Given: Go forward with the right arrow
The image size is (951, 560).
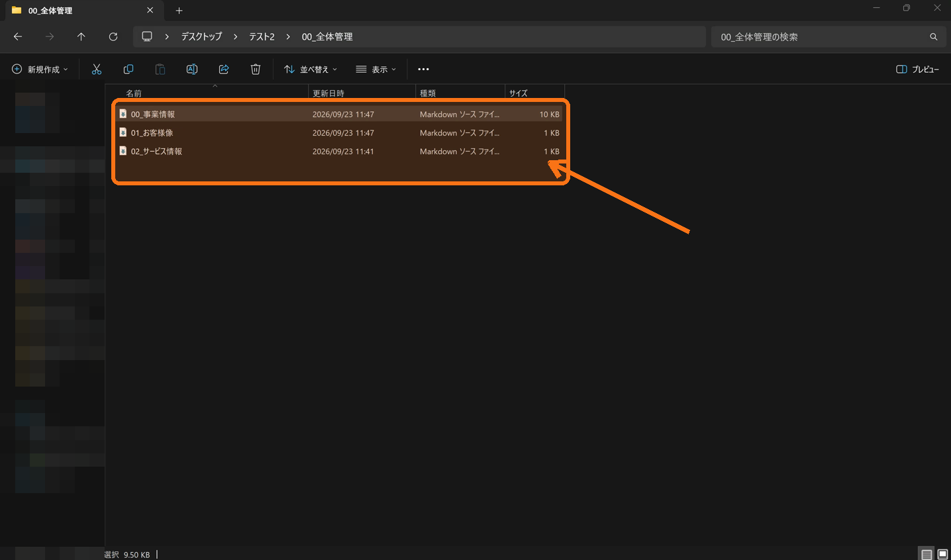Looking at the screenshot, I should 50,37.
